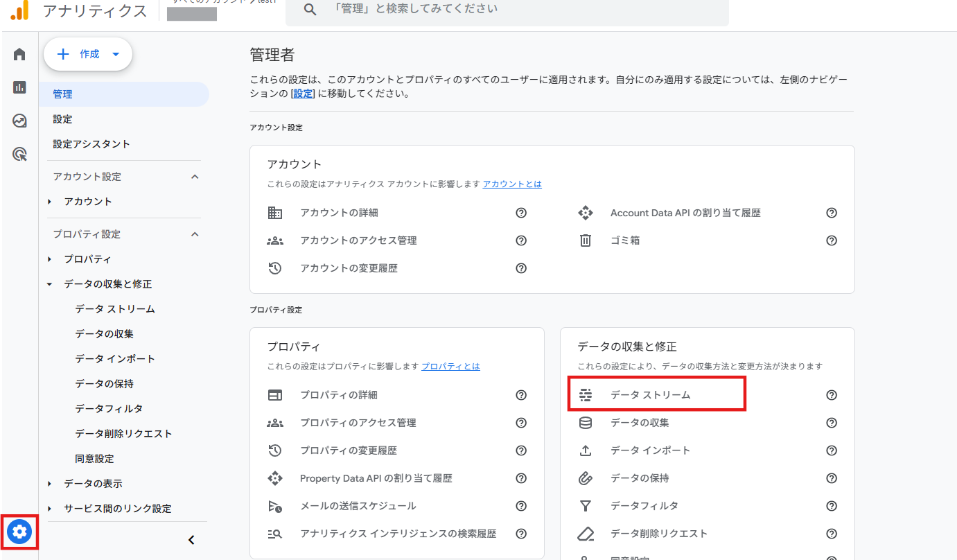957x560 pixels.
Task: Show help for プロパティの詳細
Action: tap(521, 395)
